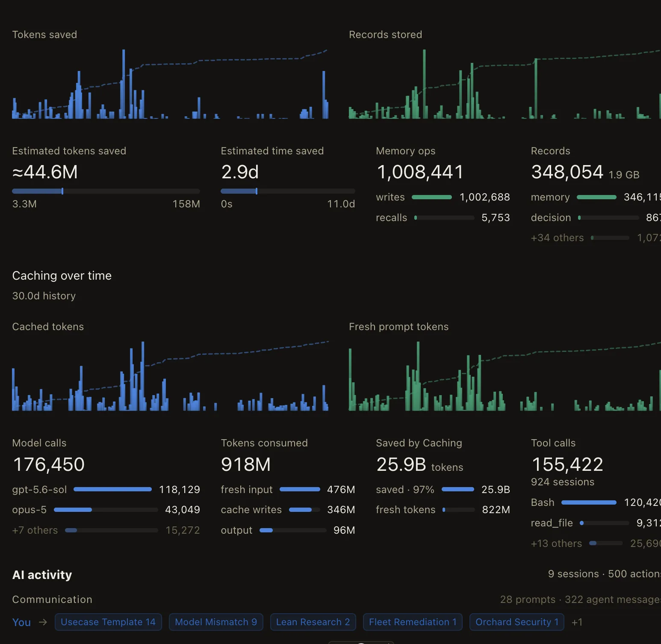Open the Lean Research 2 tag
The width and height of the screenshot is (661, 644).
(x=313, y=622)
